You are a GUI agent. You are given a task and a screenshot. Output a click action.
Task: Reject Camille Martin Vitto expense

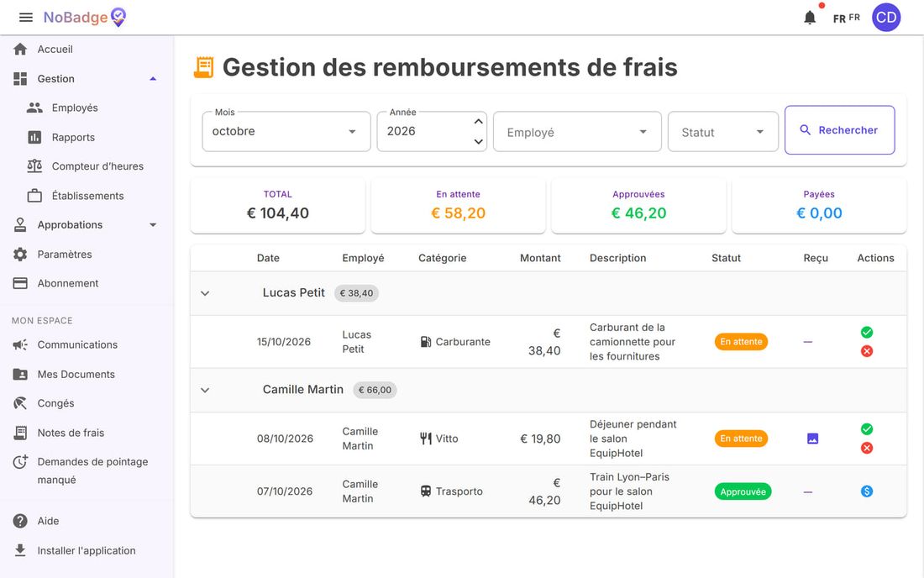tap(866, 448)
